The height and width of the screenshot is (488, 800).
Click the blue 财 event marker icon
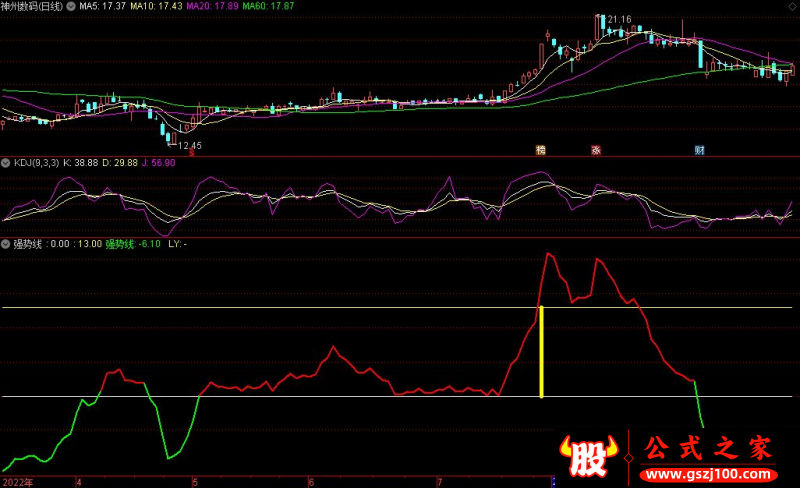click(x=700, y=150)
